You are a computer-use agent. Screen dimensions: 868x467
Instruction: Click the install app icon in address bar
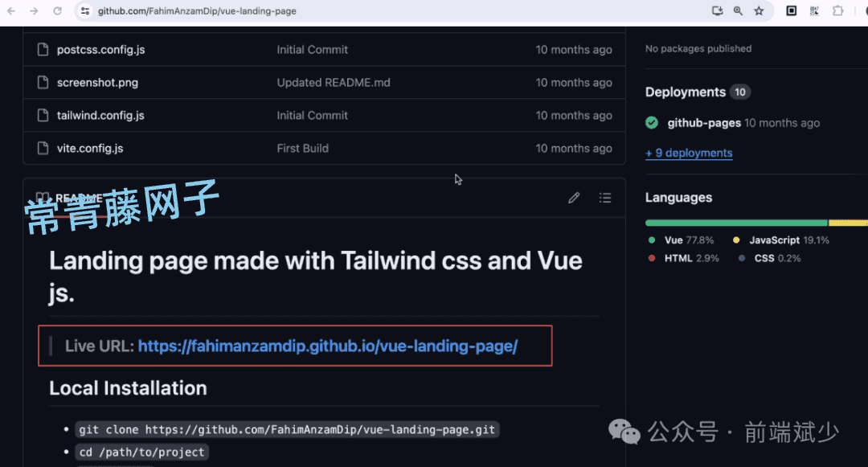(717, 10)
